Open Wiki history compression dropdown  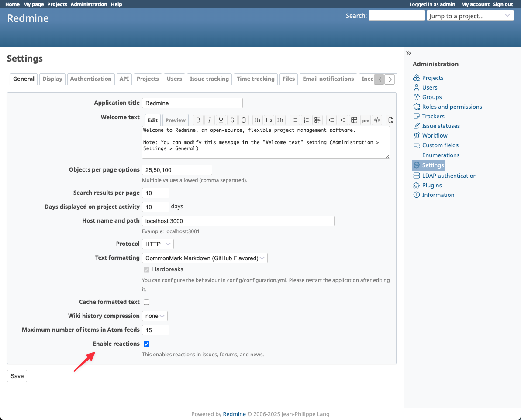click(x=155, y=316)
